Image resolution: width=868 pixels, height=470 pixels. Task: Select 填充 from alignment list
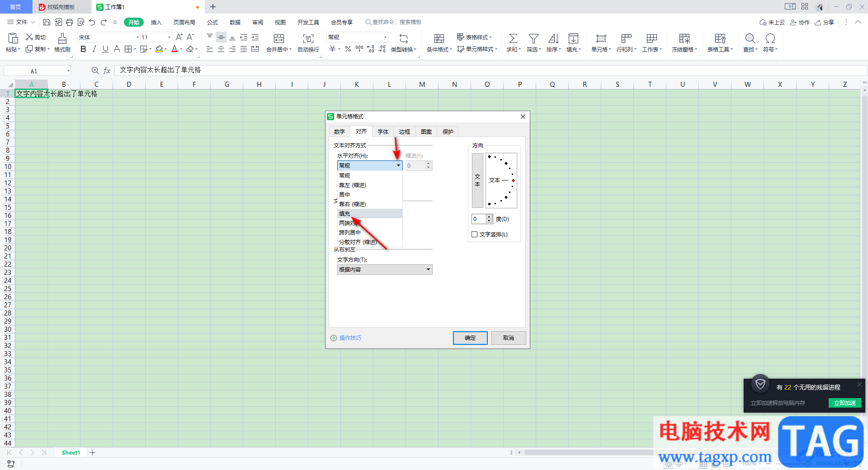(x=370, y=213)
